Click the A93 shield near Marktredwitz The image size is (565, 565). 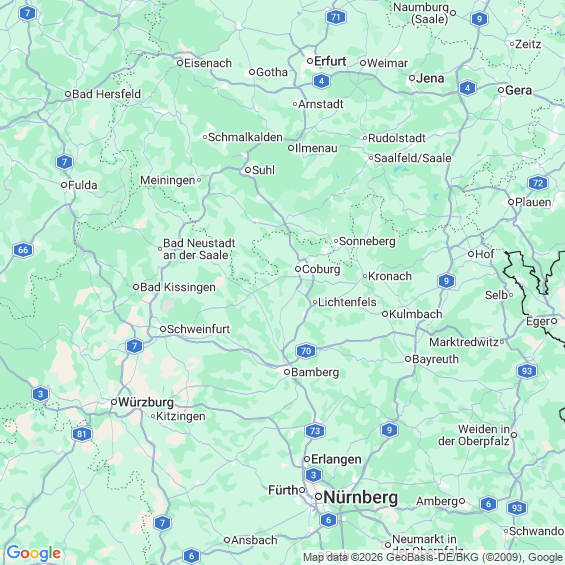pyautogui.click(x=527, y=371)
